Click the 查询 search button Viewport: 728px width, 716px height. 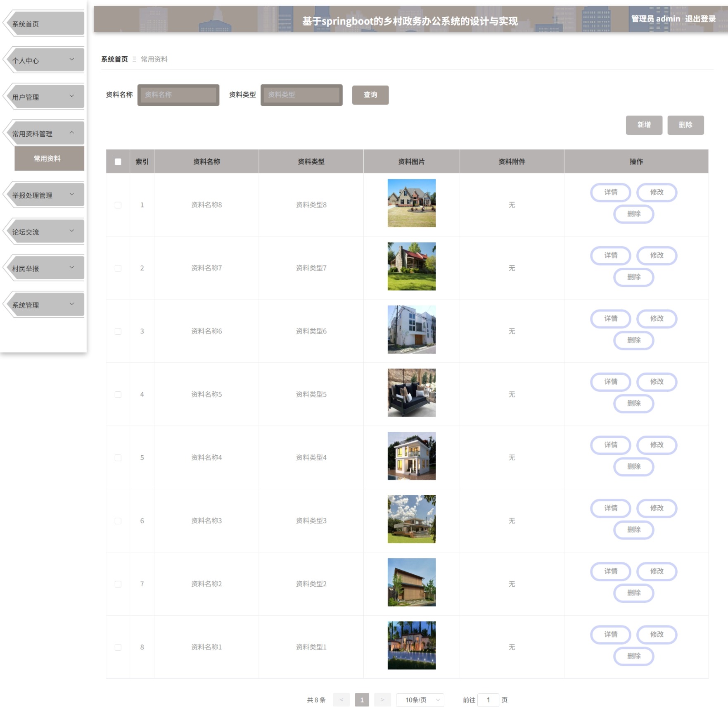(x=370, y=95)
